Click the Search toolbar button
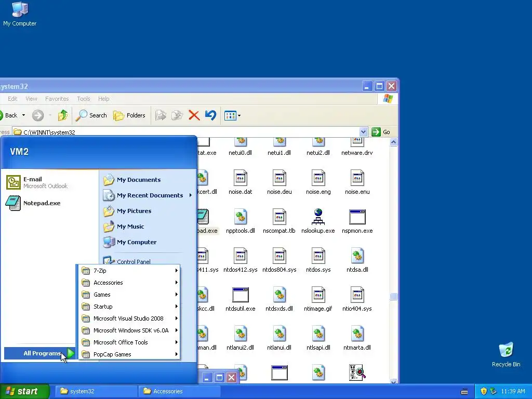The image size is (532, 399). (91, 115)
